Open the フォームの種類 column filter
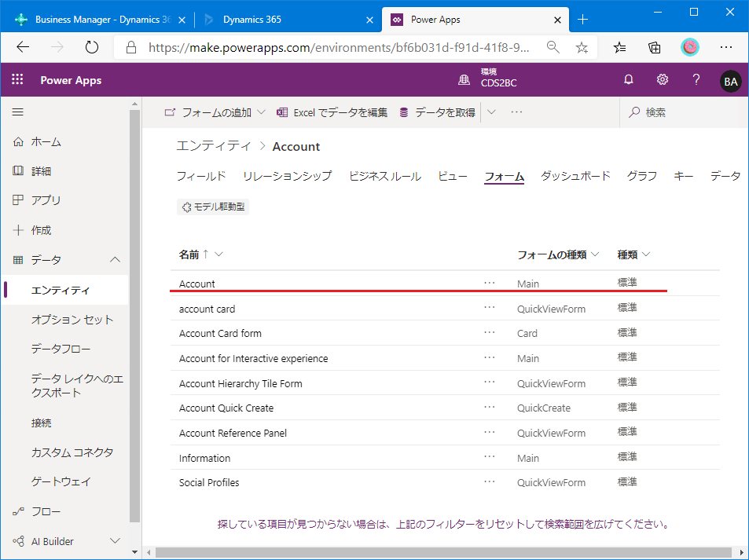The height and width of the screenshot is (560, 749). click(x=595, y=254)
